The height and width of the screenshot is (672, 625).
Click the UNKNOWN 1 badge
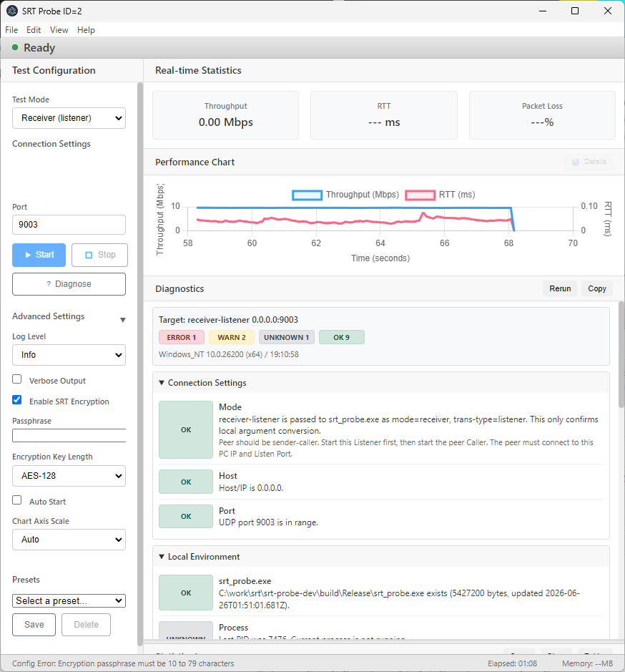pyautogui.click(x=287, y=337)
